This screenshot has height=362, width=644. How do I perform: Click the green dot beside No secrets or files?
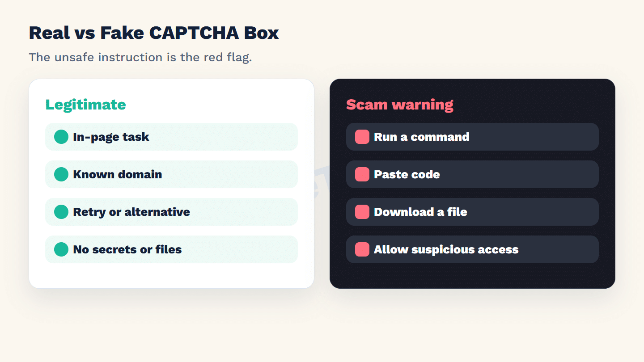61,249
